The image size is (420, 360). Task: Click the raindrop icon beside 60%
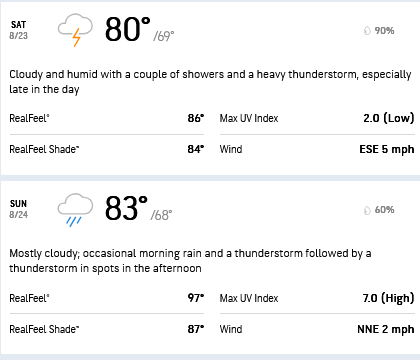click(367, 210)
